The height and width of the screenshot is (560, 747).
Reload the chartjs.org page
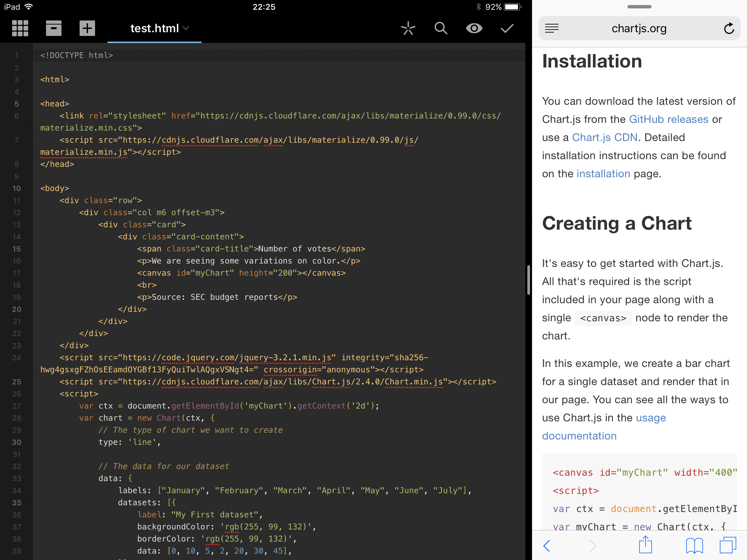pyautogui.click(x=729, y=28)
